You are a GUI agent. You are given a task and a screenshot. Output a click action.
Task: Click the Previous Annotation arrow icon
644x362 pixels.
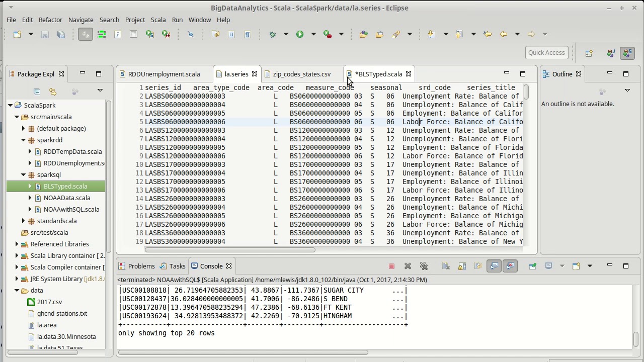point(459,34)
